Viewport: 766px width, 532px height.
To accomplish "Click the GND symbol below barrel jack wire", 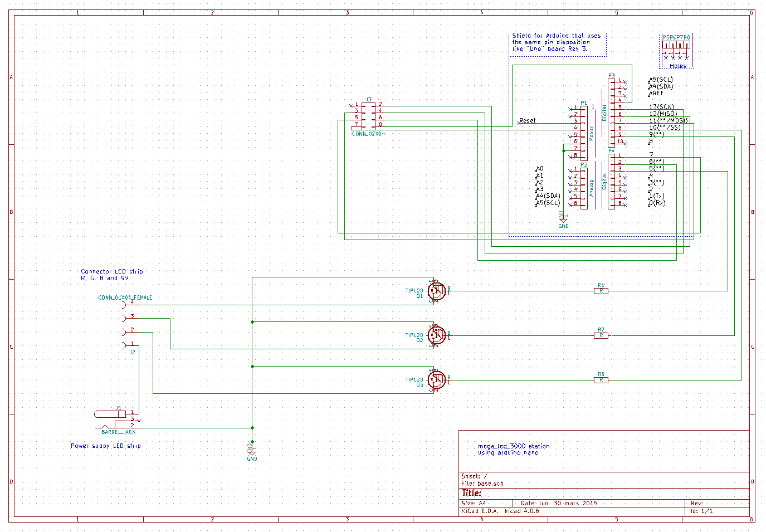I will point(252,452).
